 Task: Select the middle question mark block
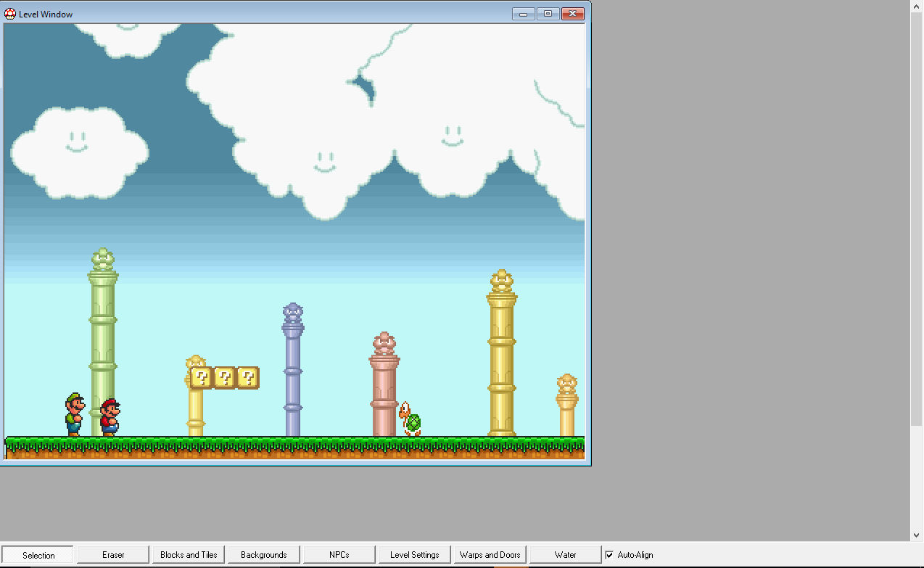point(224,377)
